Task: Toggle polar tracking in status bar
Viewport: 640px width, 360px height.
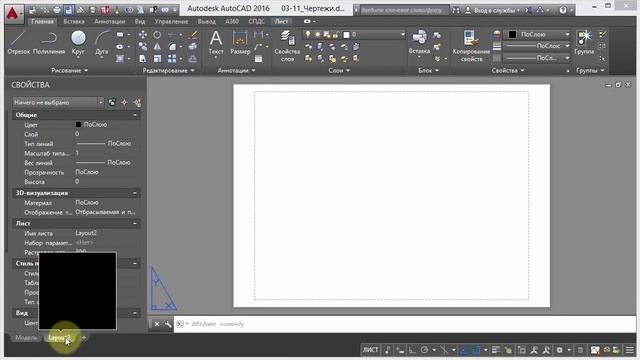Action: pos(424,350)
